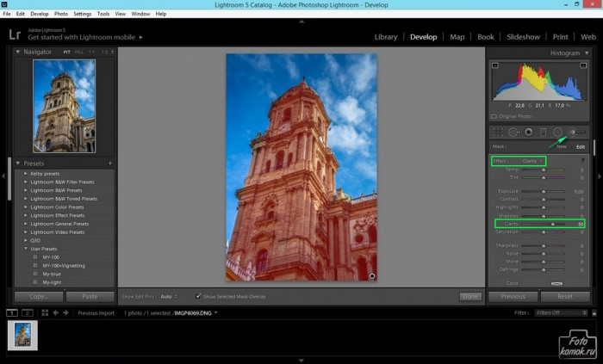Click the Lr logo identity plate

point(15,34)
